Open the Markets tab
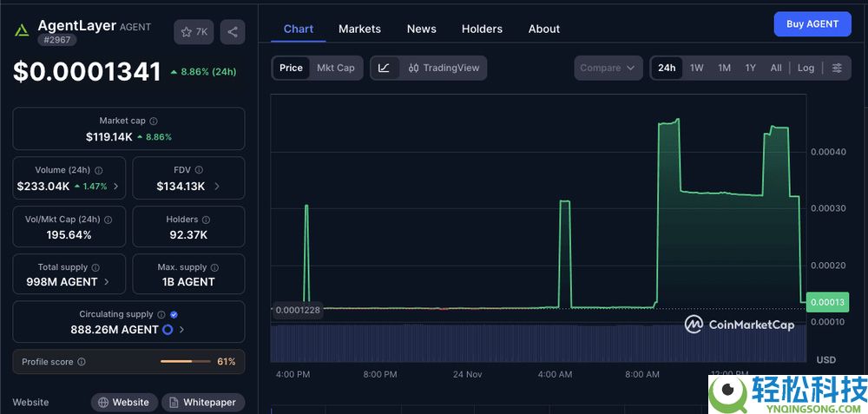 (x=359, y=29)
